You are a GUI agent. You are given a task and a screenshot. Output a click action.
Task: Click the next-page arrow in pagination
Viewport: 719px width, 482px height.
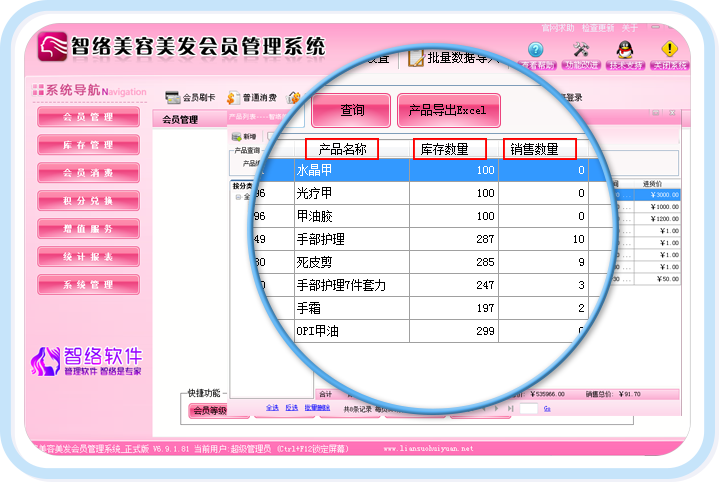(x=496, y=408)
